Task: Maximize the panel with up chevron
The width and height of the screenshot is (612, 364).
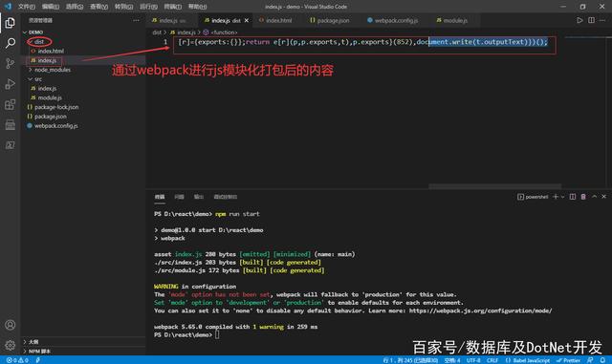Action: (x=594, y=197)
